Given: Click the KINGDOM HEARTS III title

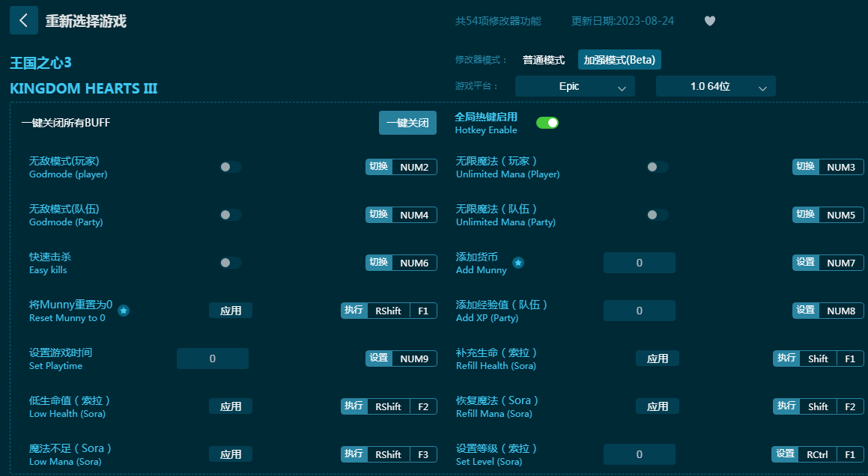Looking at the screenshot, I should pos(84,88).
